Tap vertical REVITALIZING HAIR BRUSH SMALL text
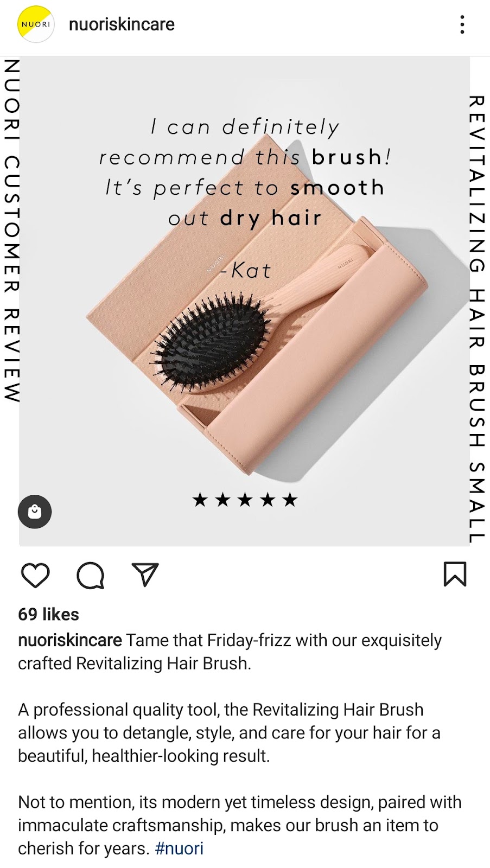This screenshot has width=490, height=868. tap(476, 319)
